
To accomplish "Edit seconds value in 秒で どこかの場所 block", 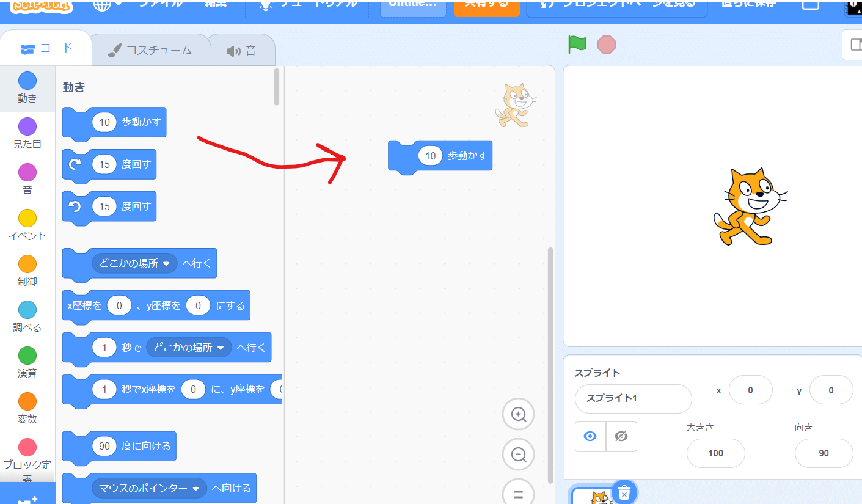I will (x=104, y=348).
